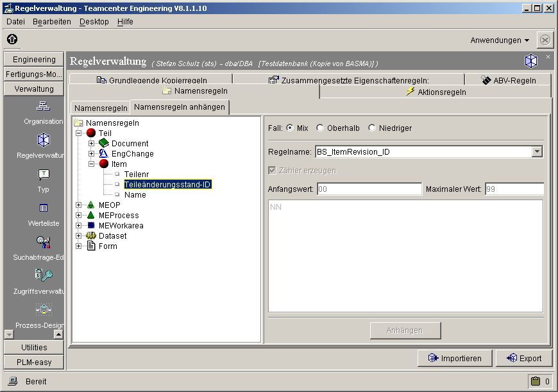558x392 pixels.
Task: Click the sidebar scroll up arrow
Action: click(58, 334)
